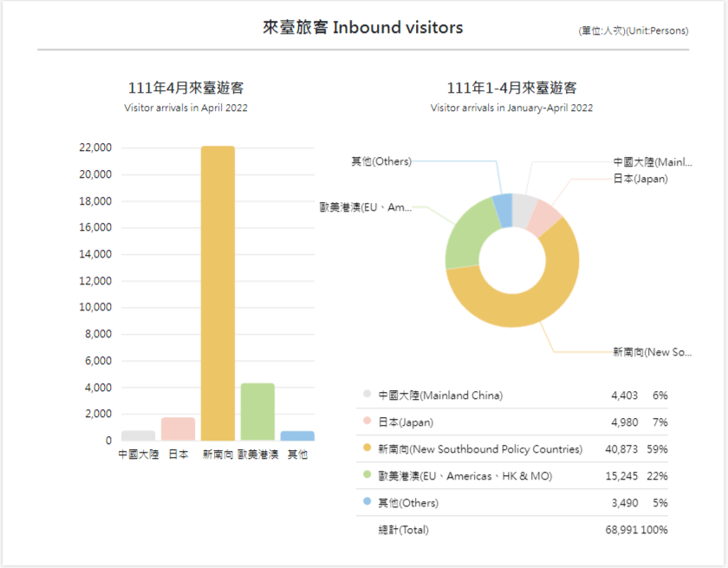The width and height of the screenshot is (728, 568).
Task: Click the green EU Americas legend dot
Action: [367, 476]
